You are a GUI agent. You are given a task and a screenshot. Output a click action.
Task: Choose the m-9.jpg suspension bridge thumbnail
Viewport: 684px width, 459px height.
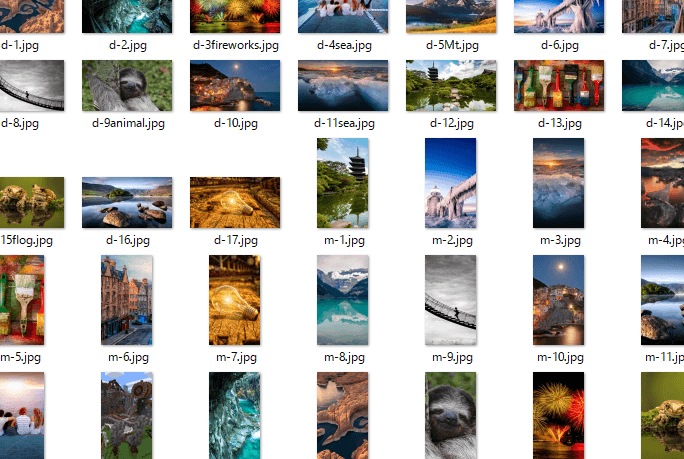451,300
